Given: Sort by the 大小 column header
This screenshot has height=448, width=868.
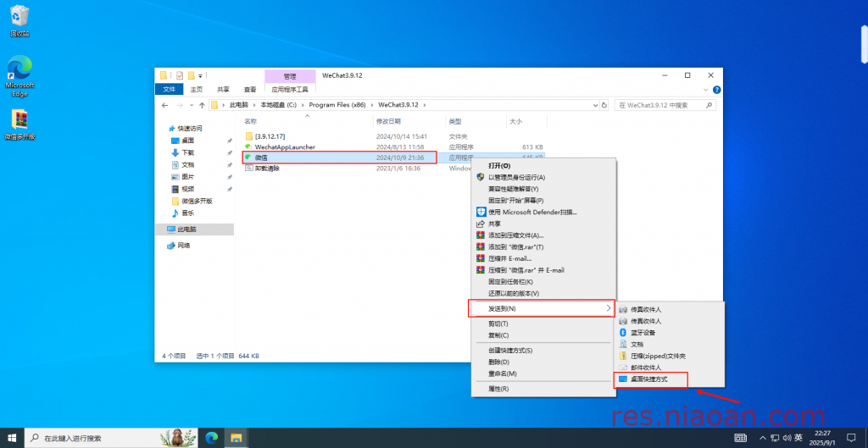Looking at the screenshot, I should (516, 121).
